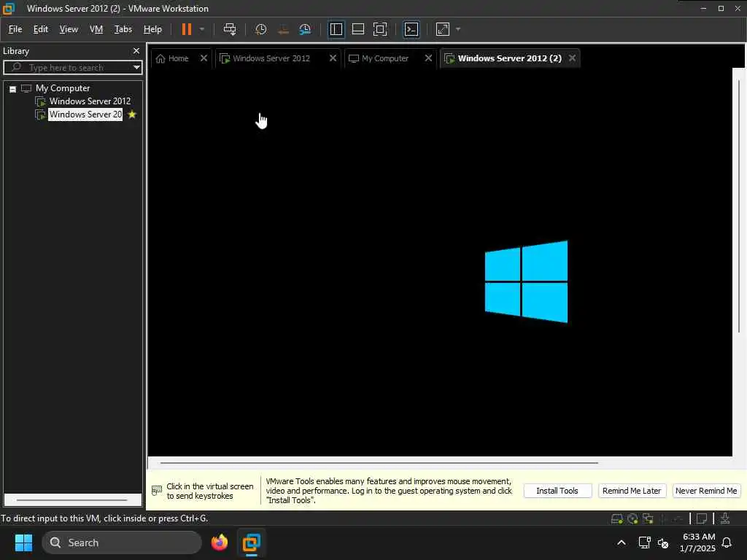Click the VM view vertical scrollbar
This screenshot has height=560, width=747.
pyautogui.click(x=739, y=205)
